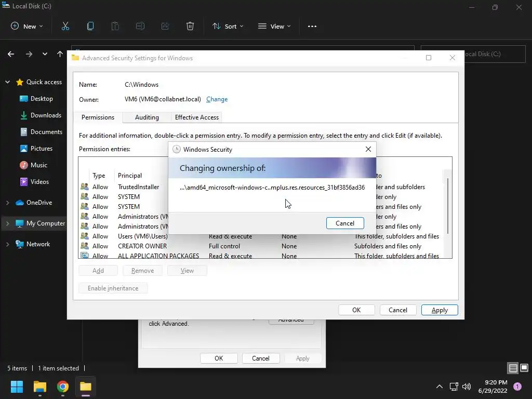Screen dimensions: 532x399
Task: Click the Principal column header
Action: (130, 176)
